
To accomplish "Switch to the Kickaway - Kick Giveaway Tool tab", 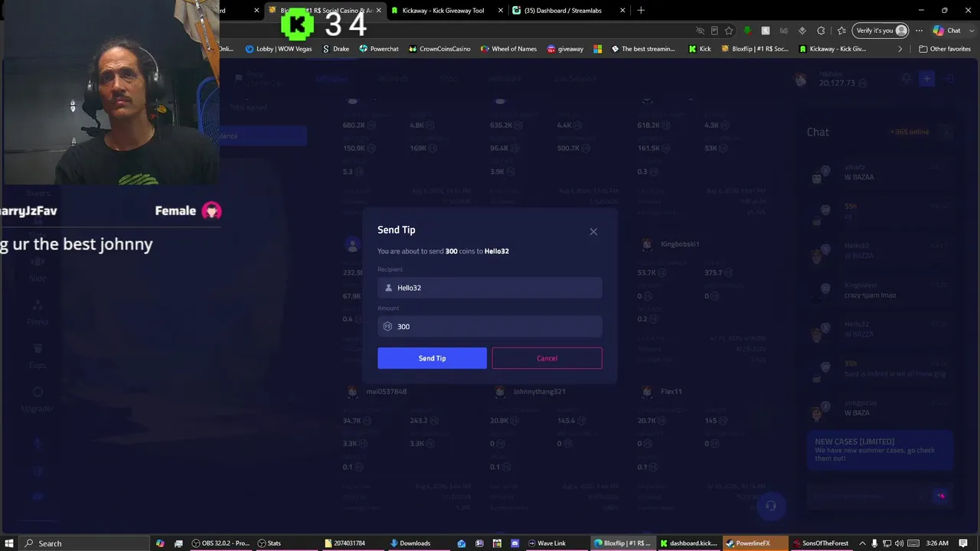I will click(x=444, y=11).
